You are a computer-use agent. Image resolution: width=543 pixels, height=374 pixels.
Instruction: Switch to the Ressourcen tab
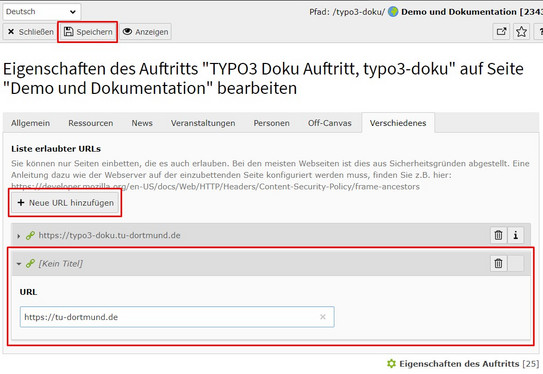[91, 123]
